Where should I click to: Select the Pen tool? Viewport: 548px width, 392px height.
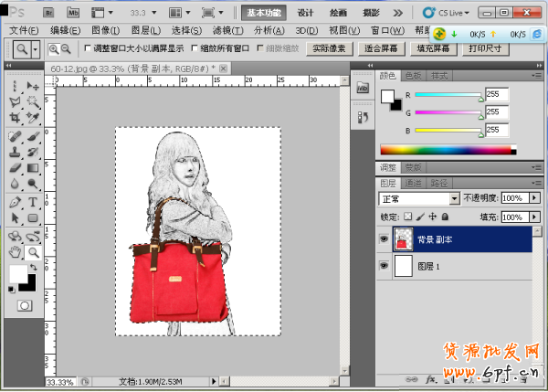coord(15,202)
